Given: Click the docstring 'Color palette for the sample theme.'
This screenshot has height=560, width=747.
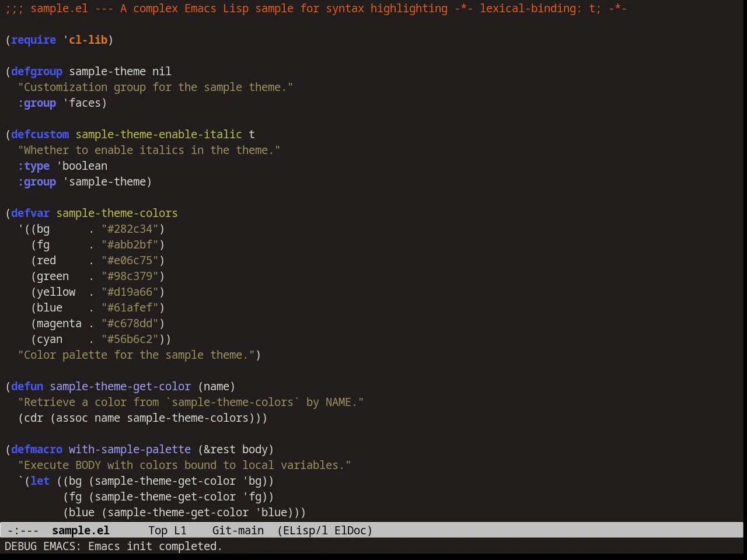Looking at the screenshot, I should click(136, 355).
